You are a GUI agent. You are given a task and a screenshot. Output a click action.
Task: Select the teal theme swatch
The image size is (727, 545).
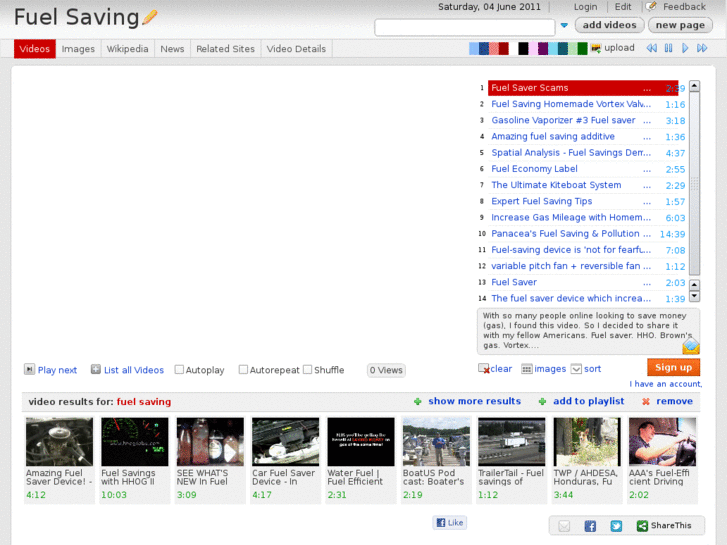(x=563, y=48)
